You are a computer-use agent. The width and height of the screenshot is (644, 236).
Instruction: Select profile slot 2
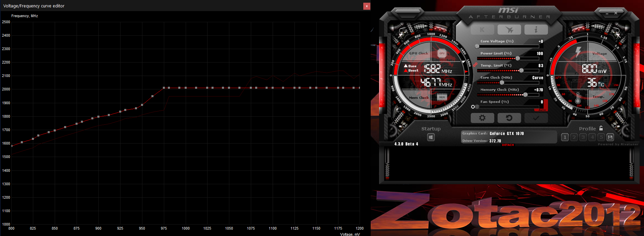tap(574, 137)
